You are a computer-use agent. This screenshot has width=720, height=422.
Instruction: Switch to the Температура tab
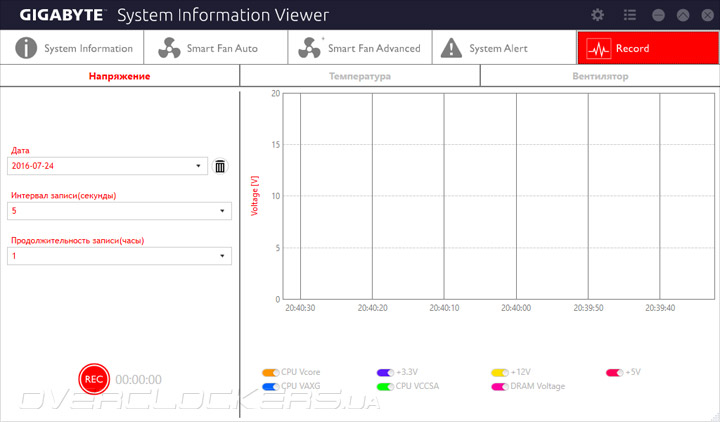tap(360, 76)
